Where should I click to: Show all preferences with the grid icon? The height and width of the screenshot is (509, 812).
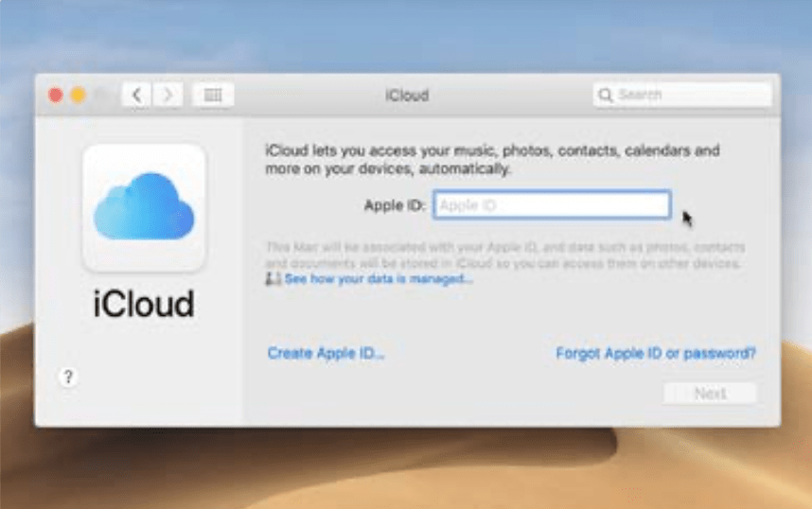pos(213,96)
